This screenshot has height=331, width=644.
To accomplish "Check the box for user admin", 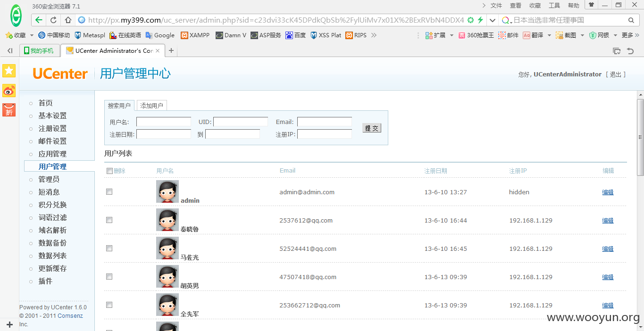I will (109, 192).
